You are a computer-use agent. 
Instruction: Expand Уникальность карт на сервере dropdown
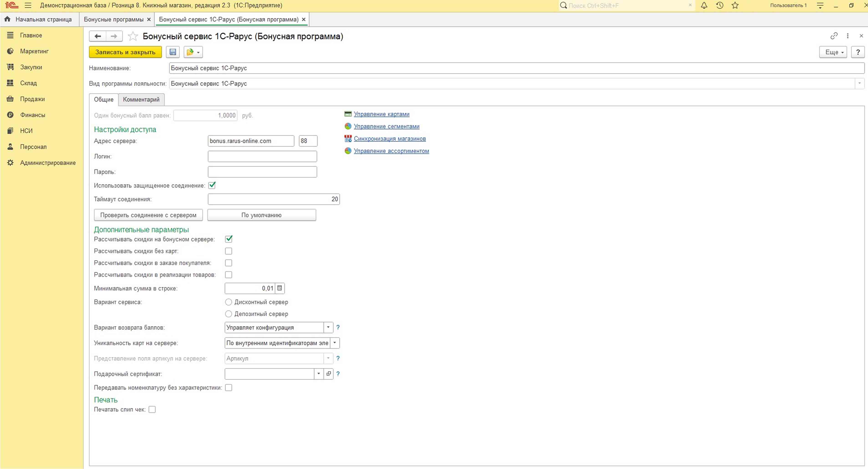point(335,343)
